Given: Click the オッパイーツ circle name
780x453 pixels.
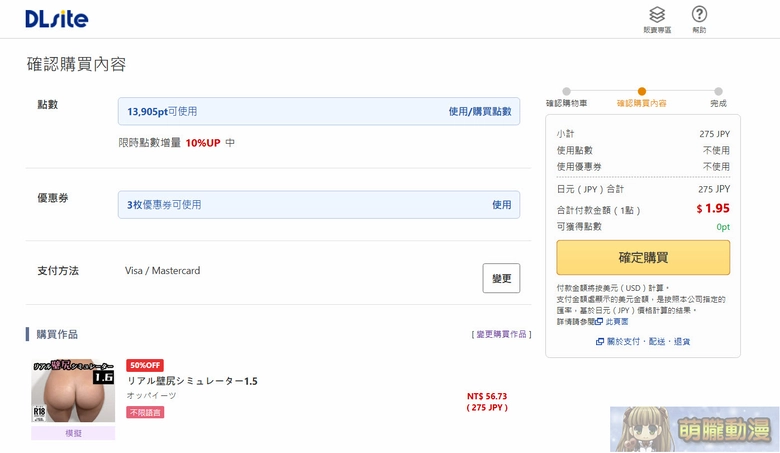Looking at the screenshot, I should coord(151,396).
